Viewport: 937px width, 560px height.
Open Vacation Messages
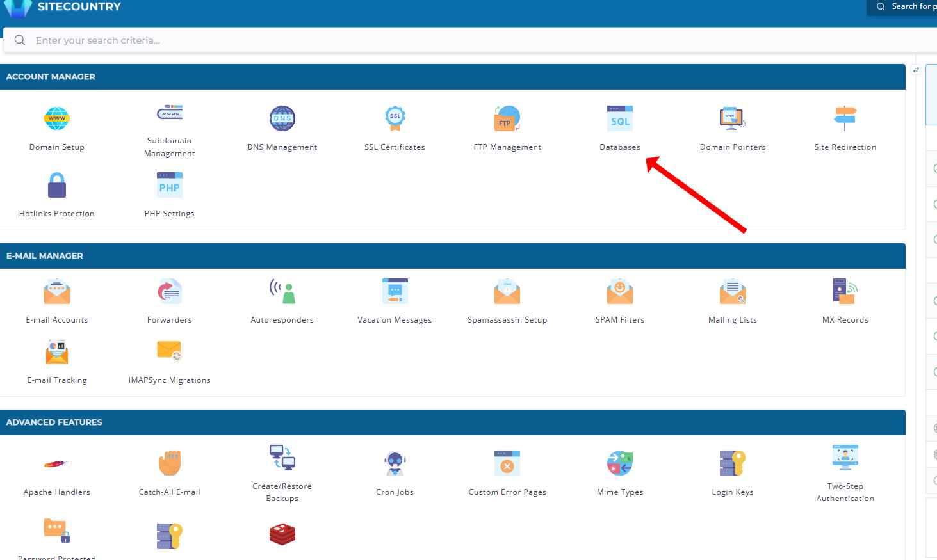click(x=395, y=301)
